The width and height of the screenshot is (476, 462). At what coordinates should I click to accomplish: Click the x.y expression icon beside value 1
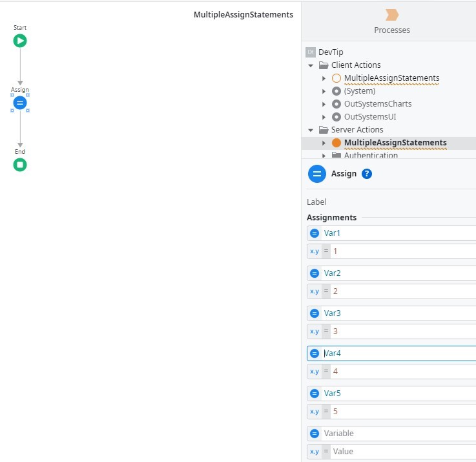tap(315, 251)
